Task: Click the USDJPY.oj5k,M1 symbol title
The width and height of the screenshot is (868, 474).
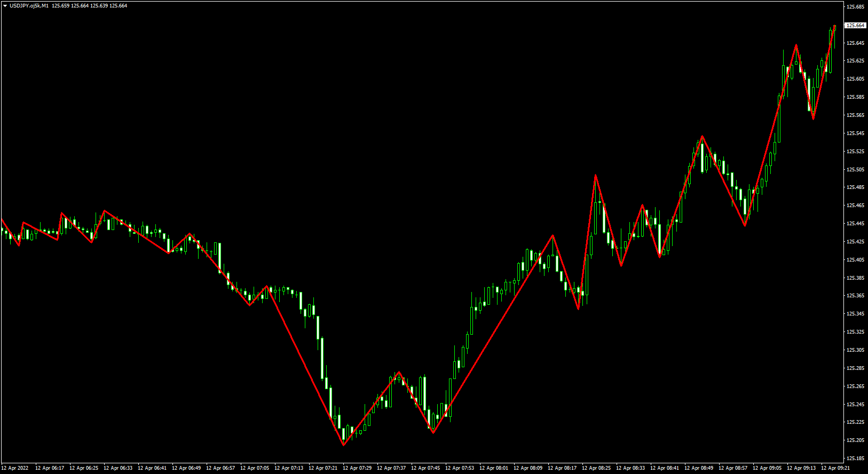Action: click(29, 6)
